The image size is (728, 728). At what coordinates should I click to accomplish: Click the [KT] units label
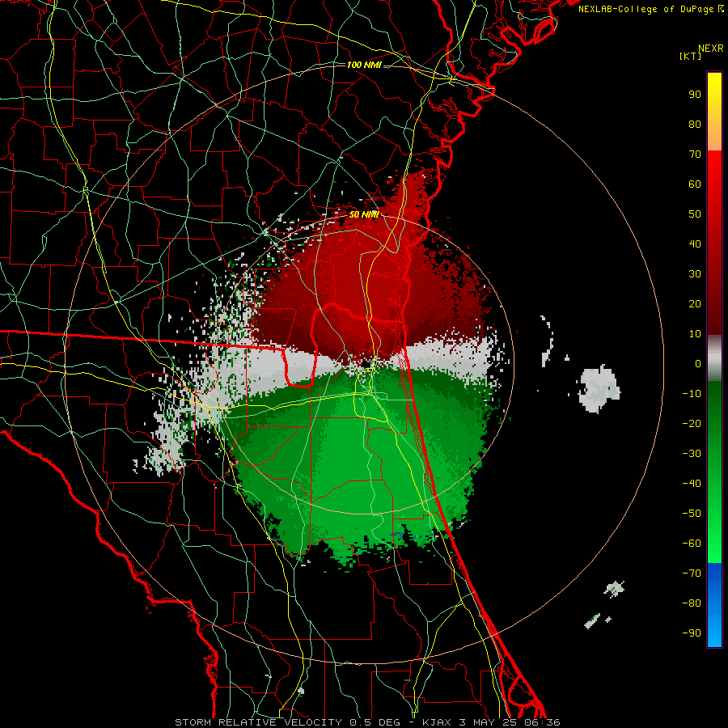pyautogui.click(x=691, y=56)
